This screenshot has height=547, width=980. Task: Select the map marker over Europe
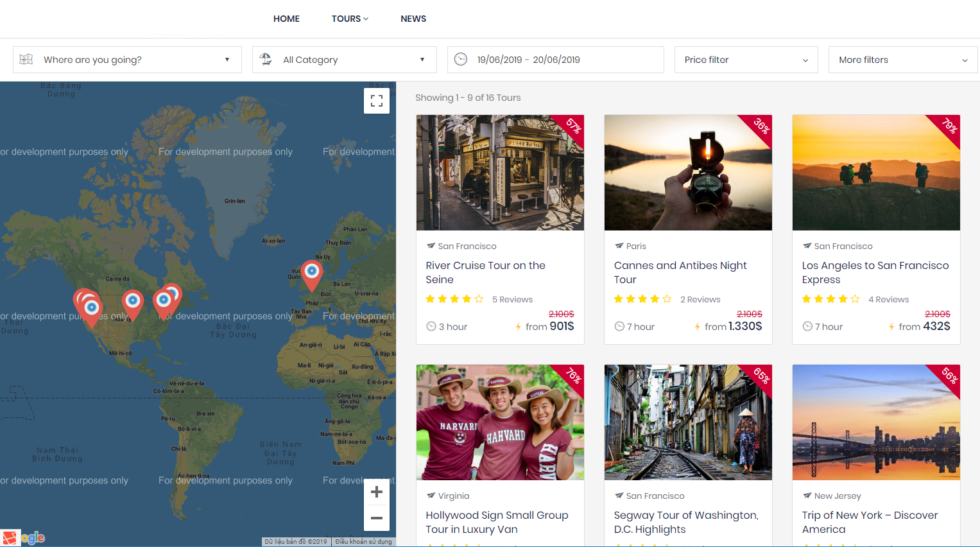[312, 275]
